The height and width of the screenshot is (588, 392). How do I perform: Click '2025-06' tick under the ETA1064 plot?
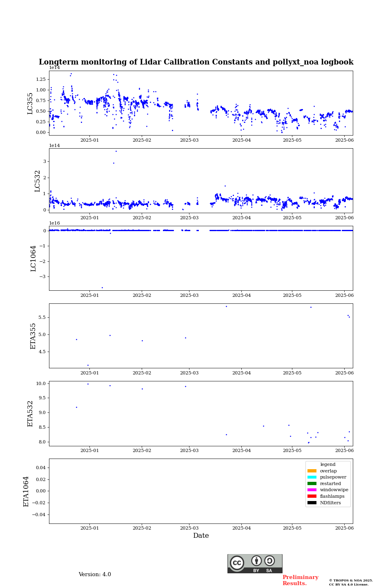344,528
